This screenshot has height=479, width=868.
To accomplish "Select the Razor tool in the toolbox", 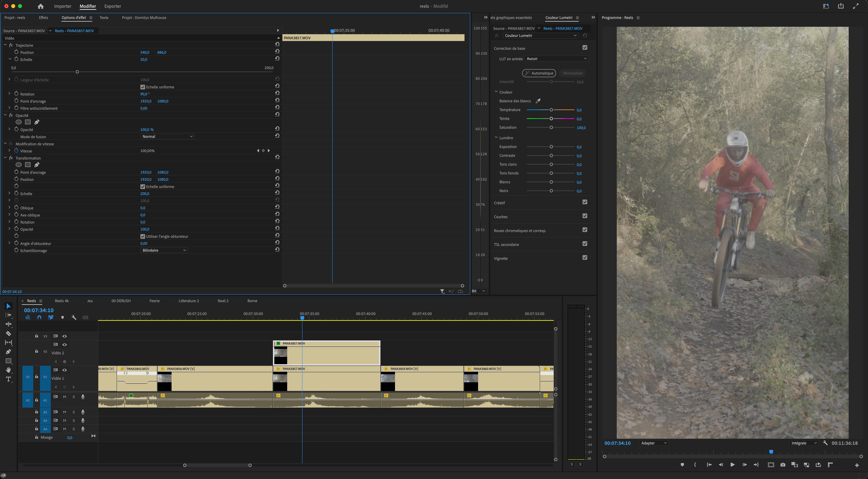I will coord(8,334).
